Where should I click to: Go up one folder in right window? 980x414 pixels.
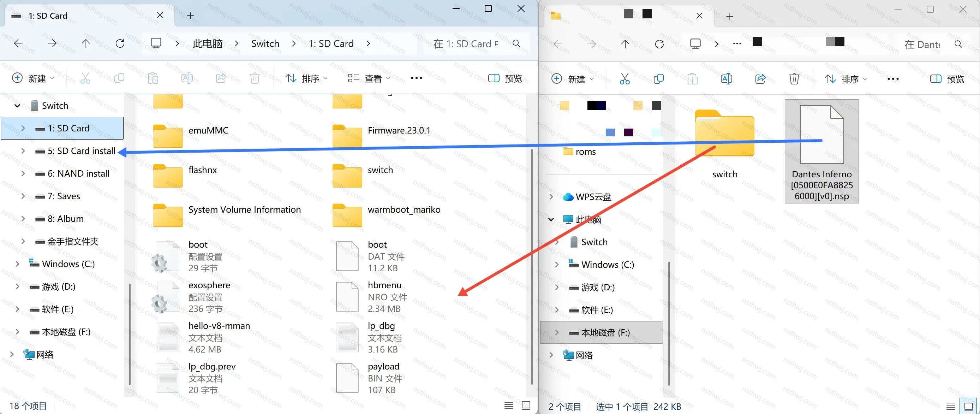pyautogui.click(x=625, y=44)
